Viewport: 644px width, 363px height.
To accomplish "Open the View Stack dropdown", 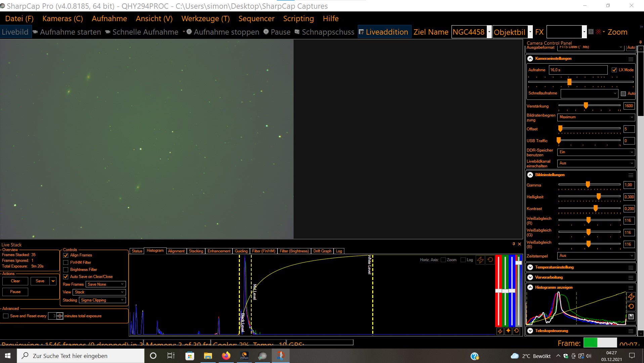I will click(x=99, y=292).
